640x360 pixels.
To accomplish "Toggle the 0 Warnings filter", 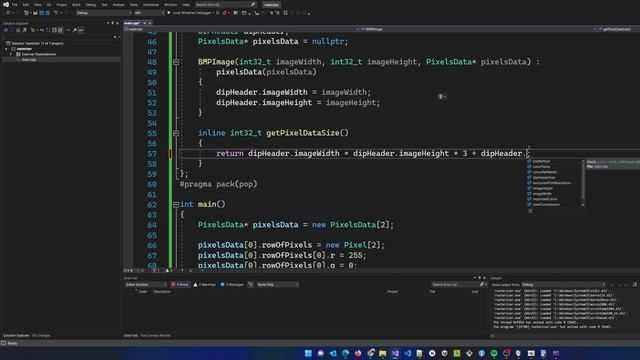I will pyautogui.click(x=204, y=284).
